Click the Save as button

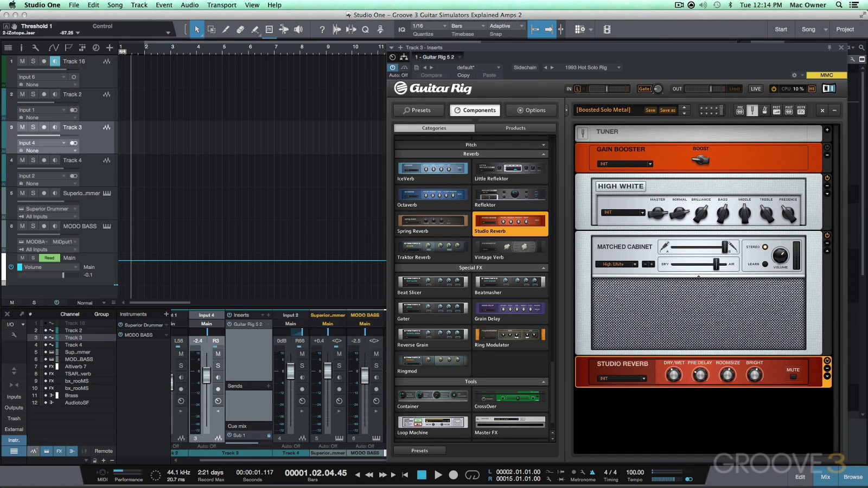(x=667, y=110)
